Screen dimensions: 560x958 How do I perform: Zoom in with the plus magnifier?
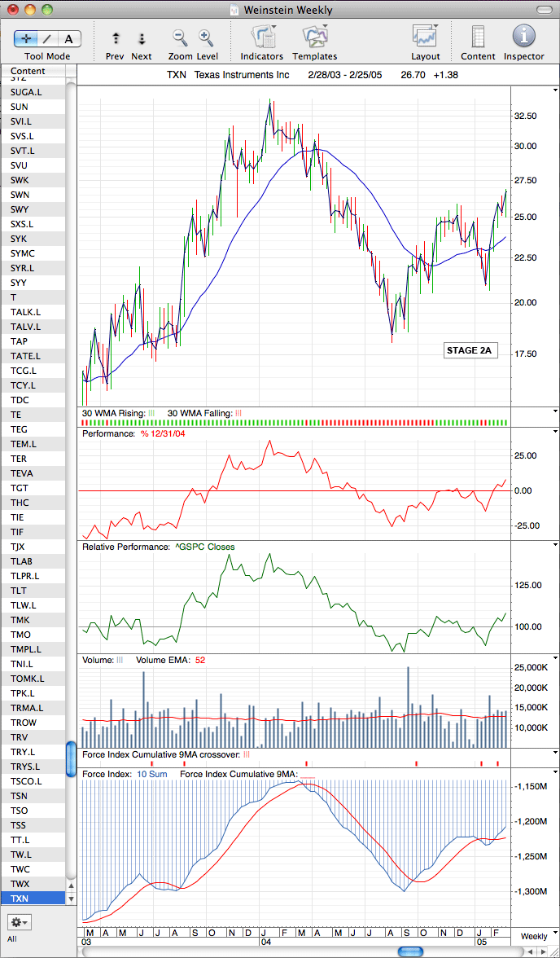[x=206, y=38]
